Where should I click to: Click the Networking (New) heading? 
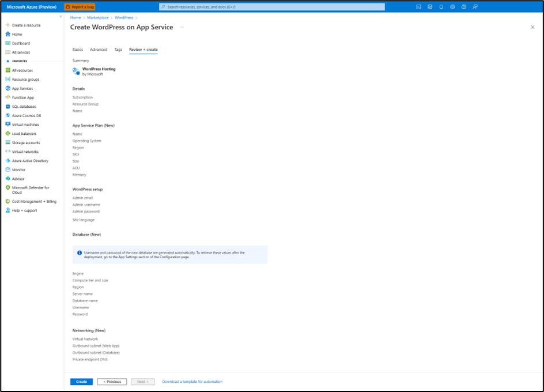tap(89, 330)
